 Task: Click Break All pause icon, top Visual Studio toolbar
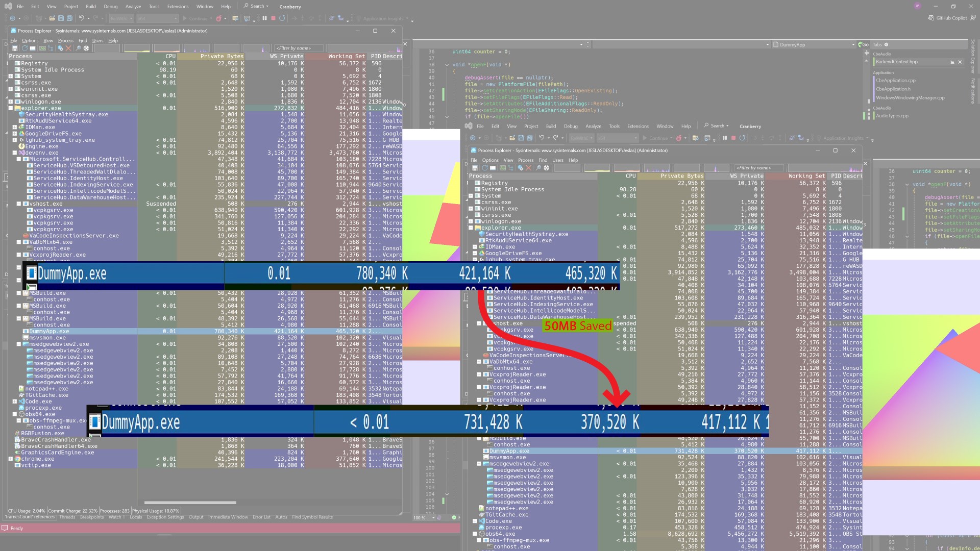tap(264, 18)
